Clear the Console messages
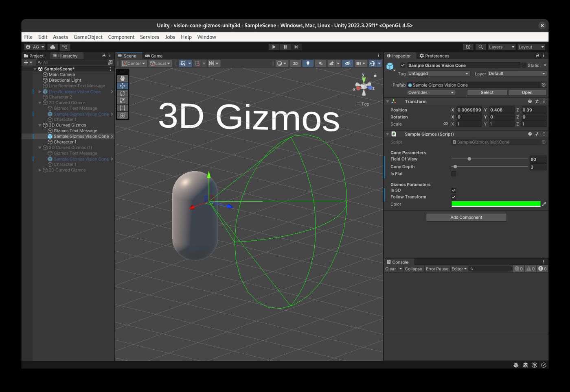570x392 pixels. [x=390, y=269]
